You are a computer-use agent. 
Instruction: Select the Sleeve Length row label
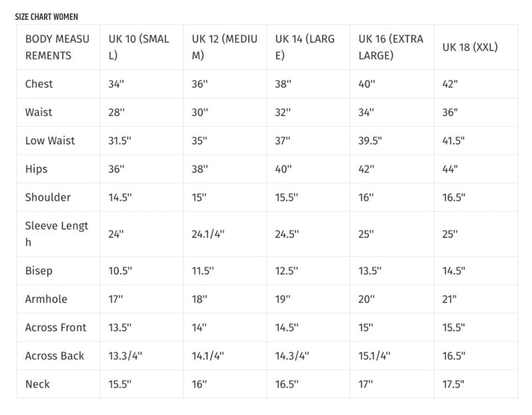(x=57, y=234)
